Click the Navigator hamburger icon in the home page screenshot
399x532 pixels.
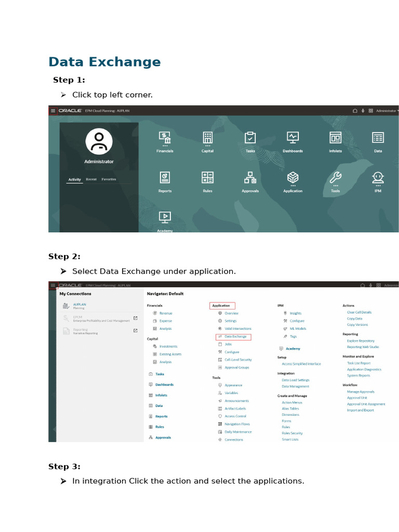[x=53, y=111]
